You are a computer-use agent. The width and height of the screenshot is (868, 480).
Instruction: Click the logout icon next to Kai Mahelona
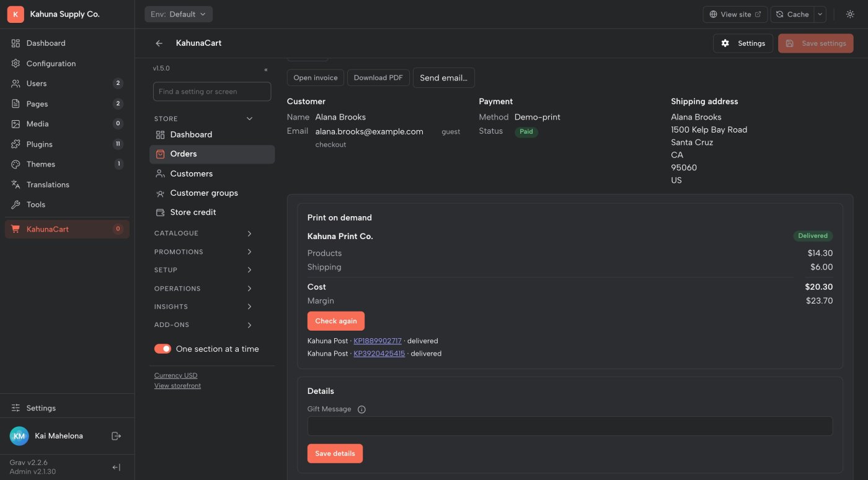click(x=116, y=436)
